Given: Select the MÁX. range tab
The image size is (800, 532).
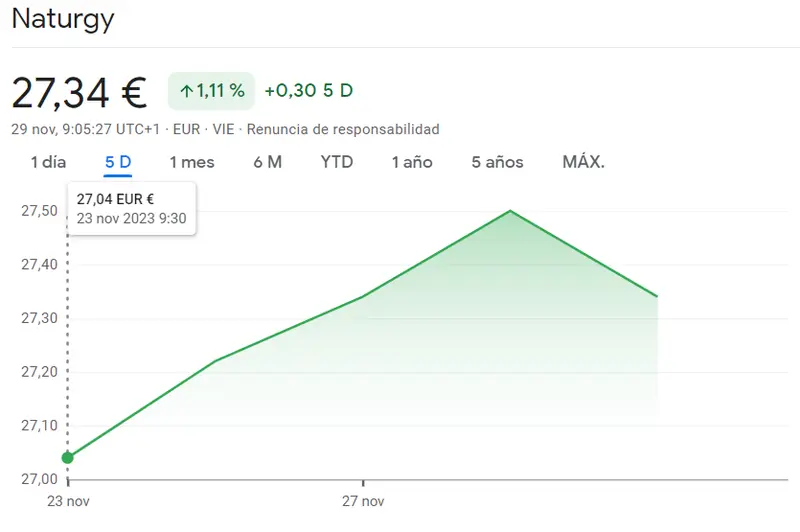Looking at the screenshot, I should coord(584,162).
